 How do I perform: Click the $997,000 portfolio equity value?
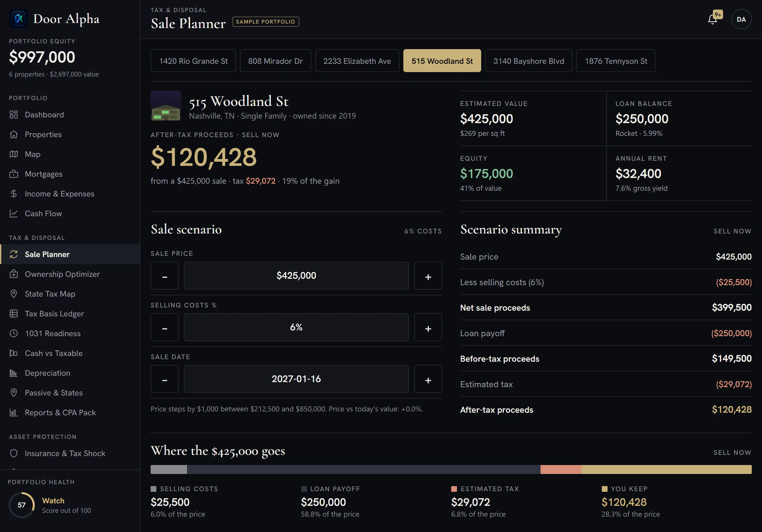point(42,57)
